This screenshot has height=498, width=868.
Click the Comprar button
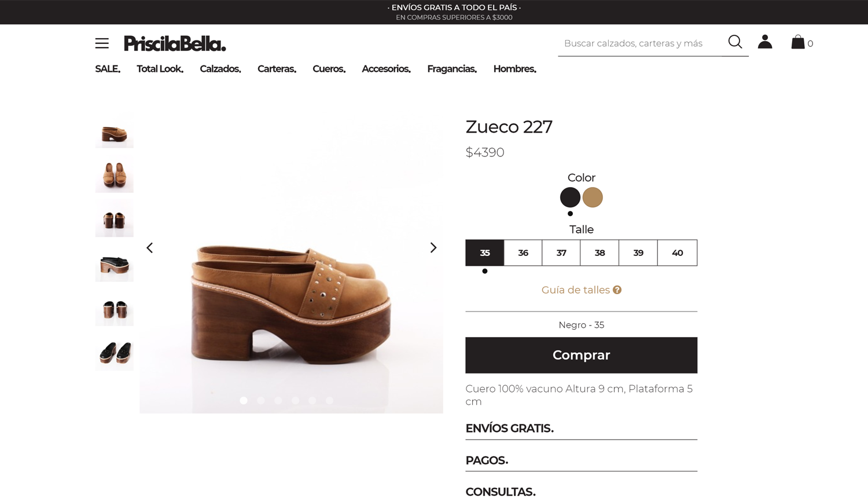[581, 355]
